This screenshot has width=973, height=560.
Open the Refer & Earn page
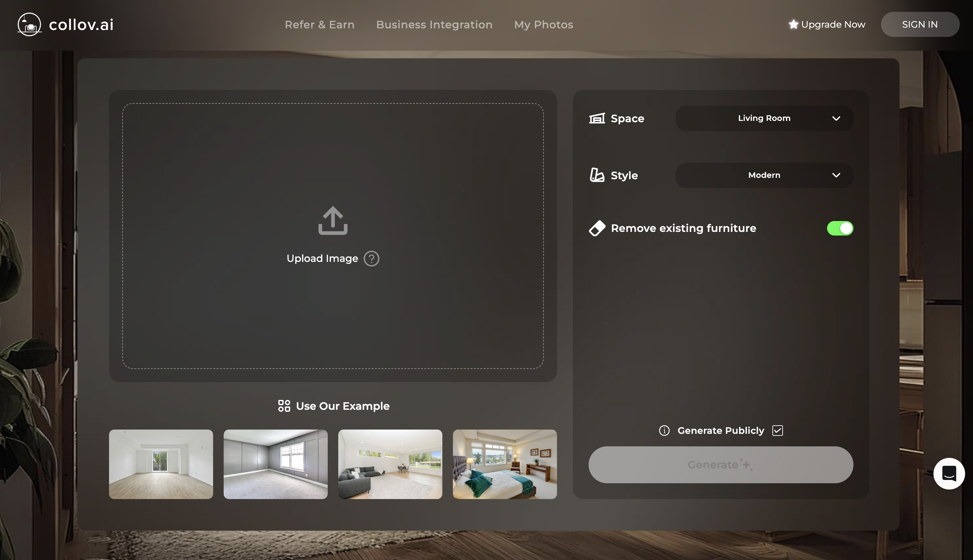(x=320, y=24)
